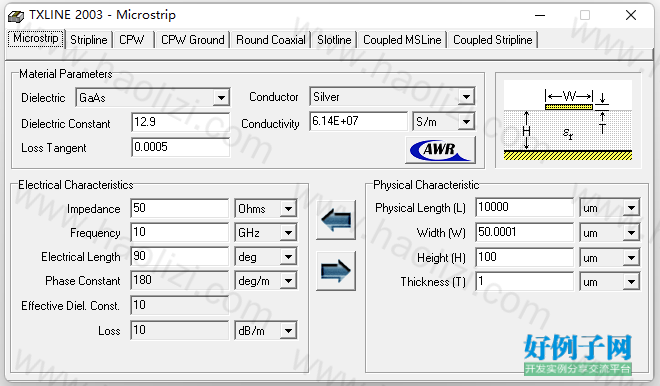Viewport: 660px width, 386px height.
Task: Close the TXLINE 2003 window
Action: (x=631, y=16)
